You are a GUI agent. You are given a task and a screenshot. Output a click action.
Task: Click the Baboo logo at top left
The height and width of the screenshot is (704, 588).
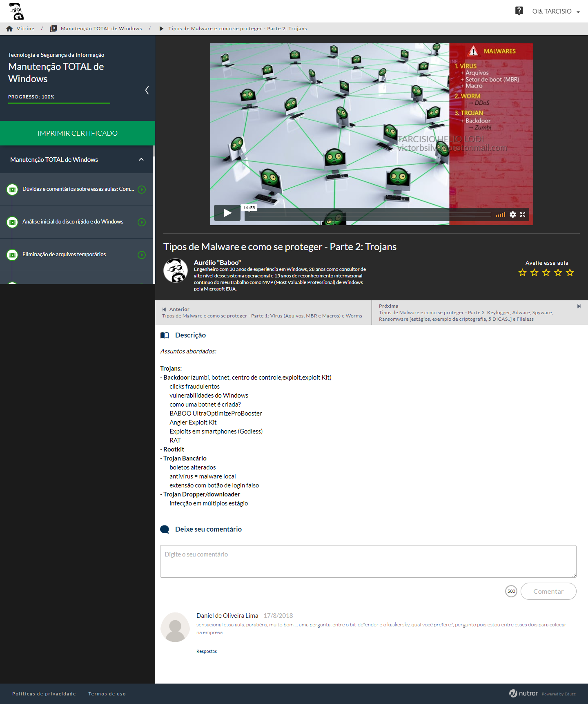click(x=16, y=11)
